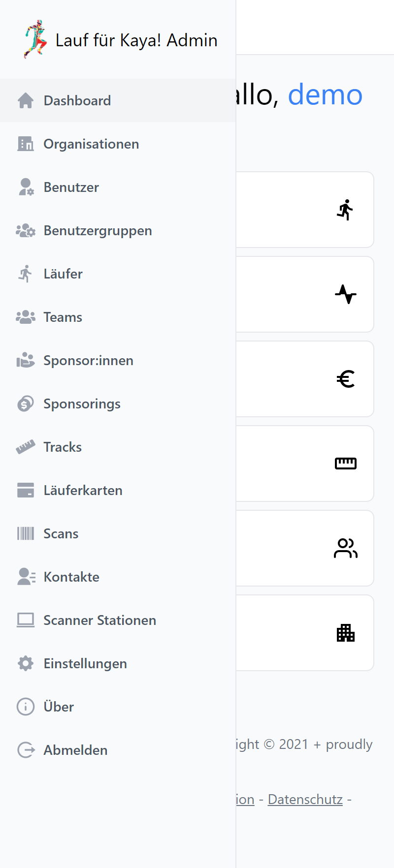Image resolution: width=394 pixels, height=868 pixels.
Task: Select the Benutzer user-gear icon
Action: coord(26,187)
